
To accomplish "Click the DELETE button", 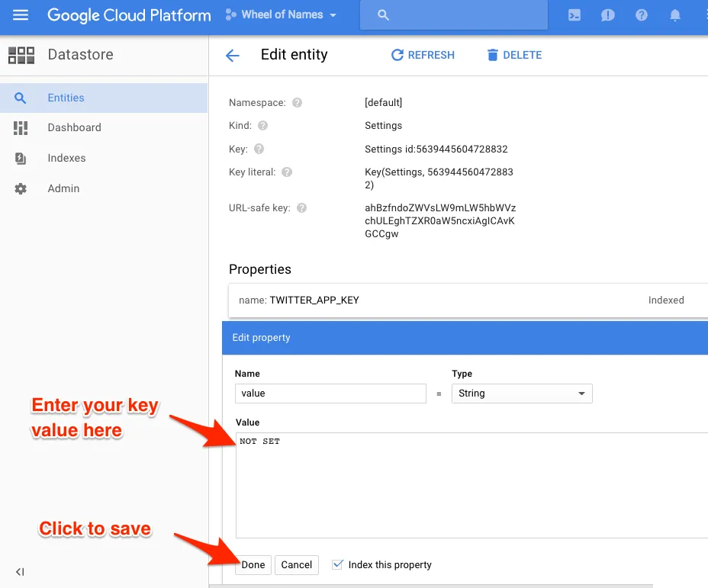I will point(515,55).
